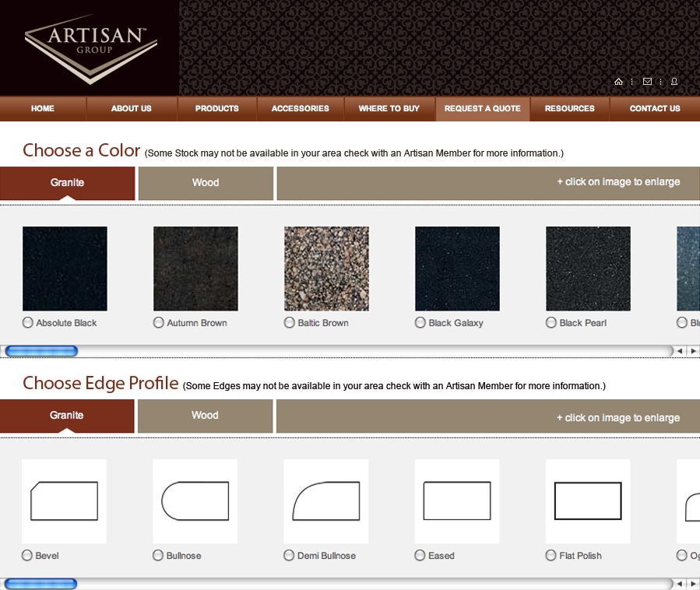Select the Absolute Black radio button
The image size is (700, 590).
point(28,322)
